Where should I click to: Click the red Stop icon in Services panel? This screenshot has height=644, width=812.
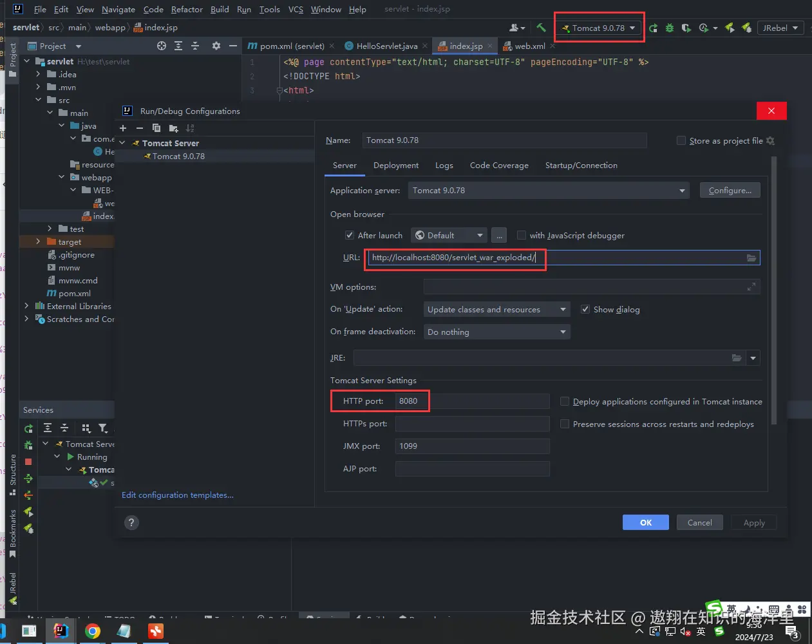tap(28, 462)
